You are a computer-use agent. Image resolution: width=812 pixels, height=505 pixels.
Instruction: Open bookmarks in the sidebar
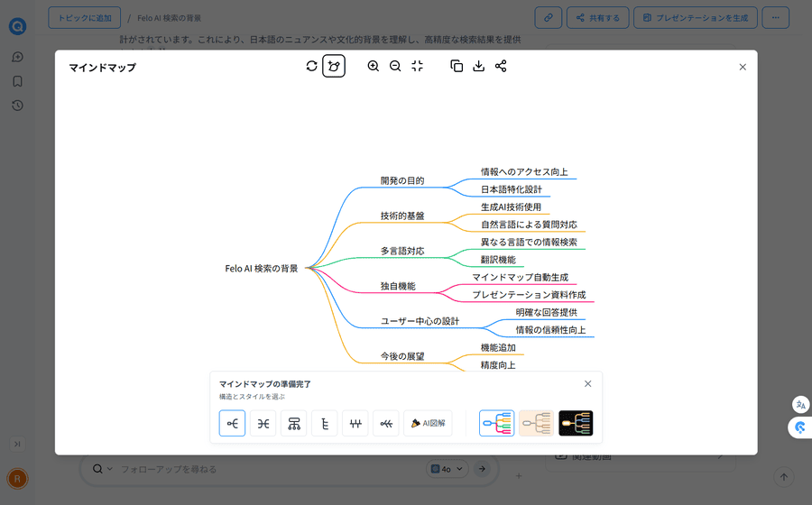click(x=18, y=81)
